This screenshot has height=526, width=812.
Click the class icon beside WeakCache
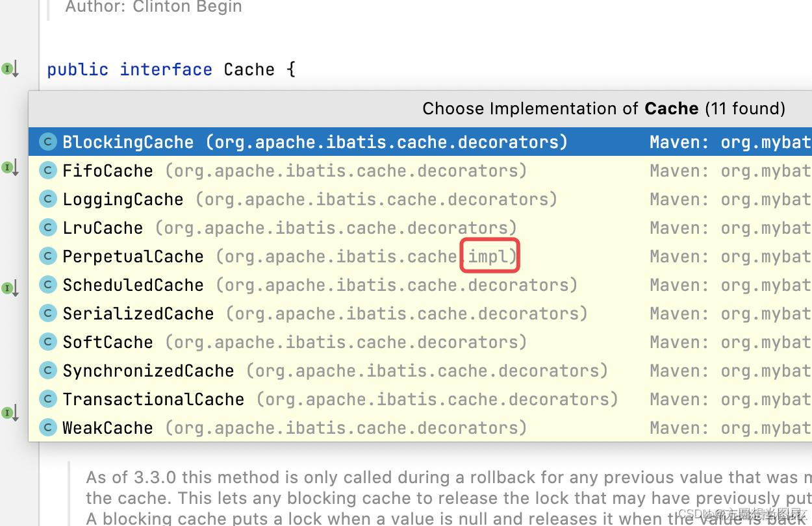coord(48,428)
